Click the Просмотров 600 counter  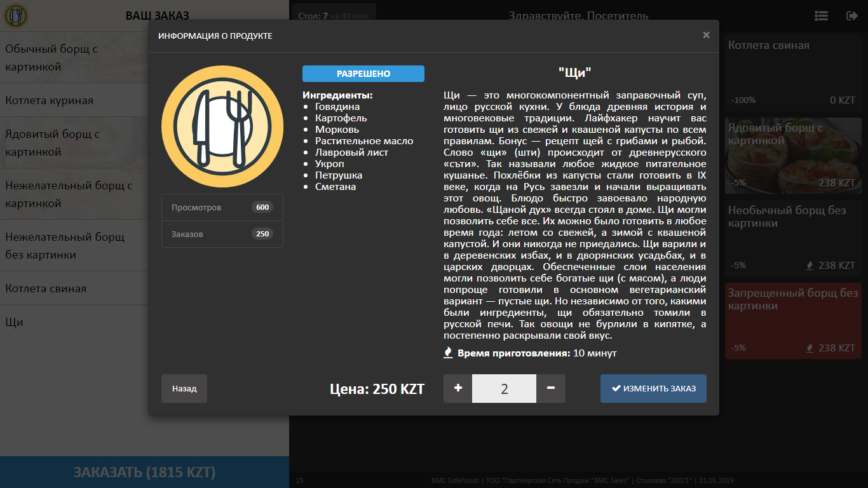(x=222, y=207)
